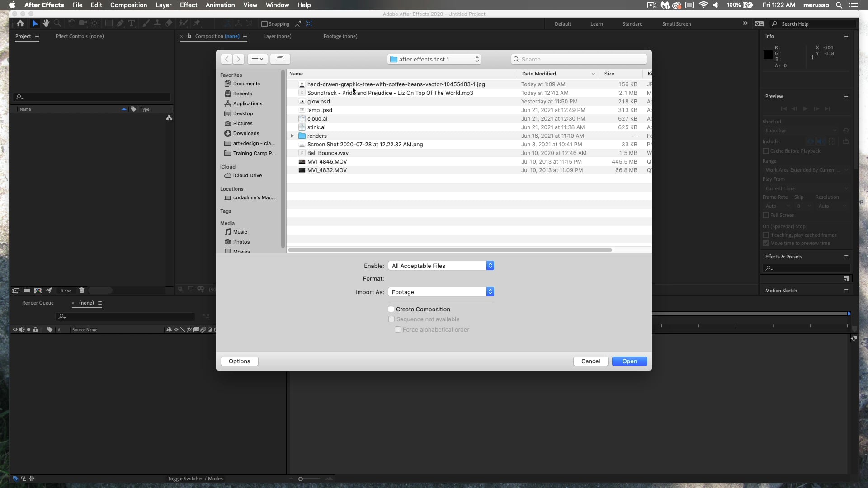
Task: Click the trash icon in Project panel
Action: point(81,291)
